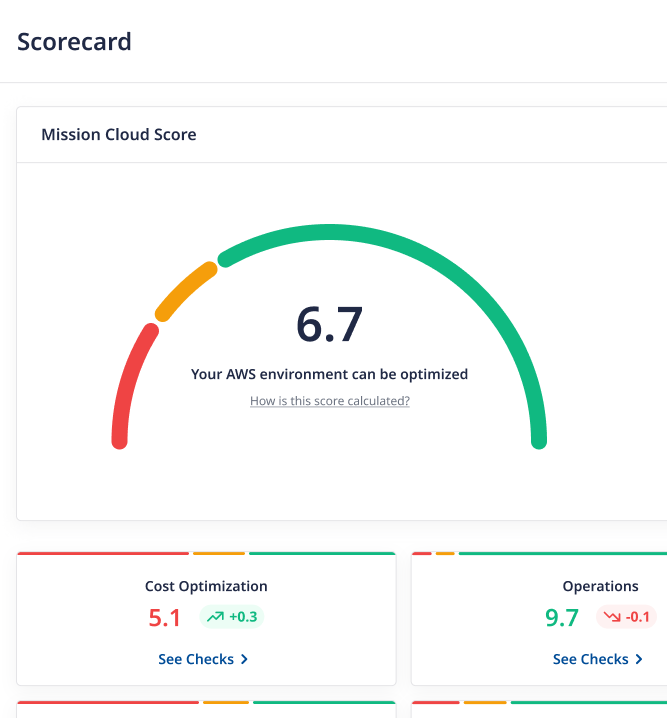Click the red bar atop the Cost Optimization card
This screenshot has height=718, width=667.
click(x=103, y=553)
